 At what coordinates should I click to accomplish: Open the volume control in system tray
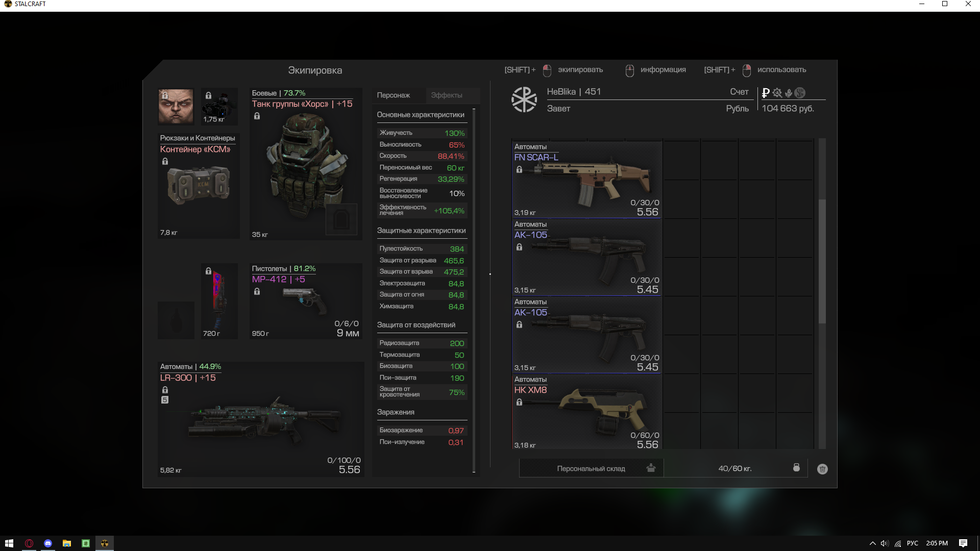[x=885, y=543]
